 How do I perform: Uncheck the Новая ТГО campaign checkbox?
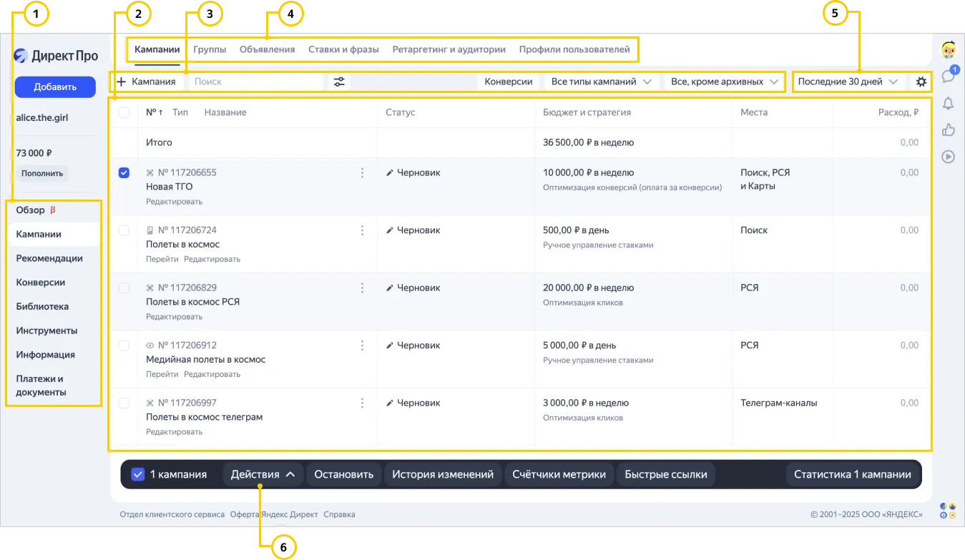(x=124, y=173)
